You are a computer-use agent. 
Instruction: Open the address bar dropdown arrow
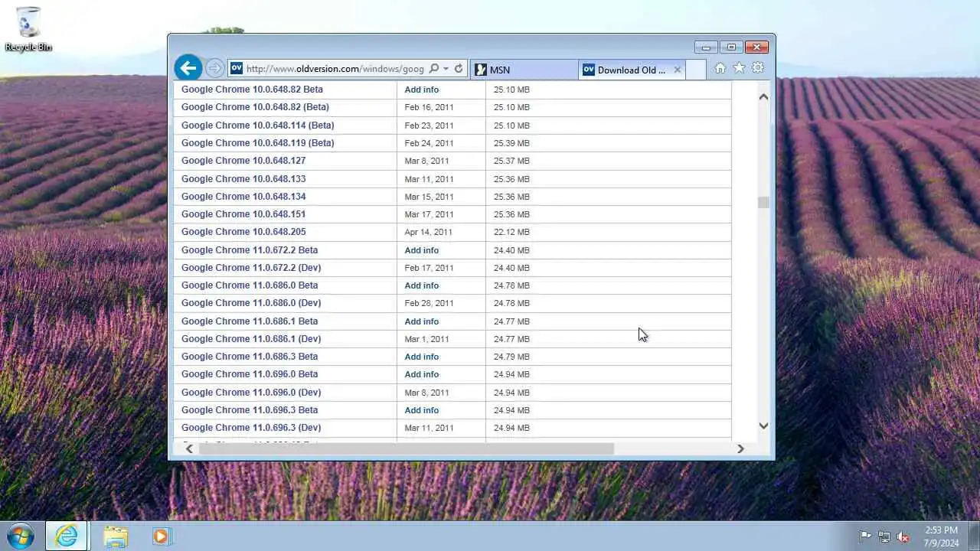tap(446, 69)
